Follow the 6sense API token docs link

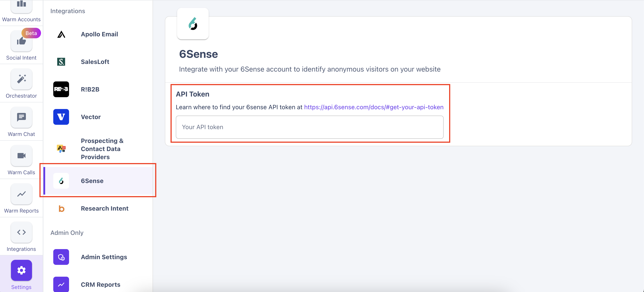click(x=374, y=107)
